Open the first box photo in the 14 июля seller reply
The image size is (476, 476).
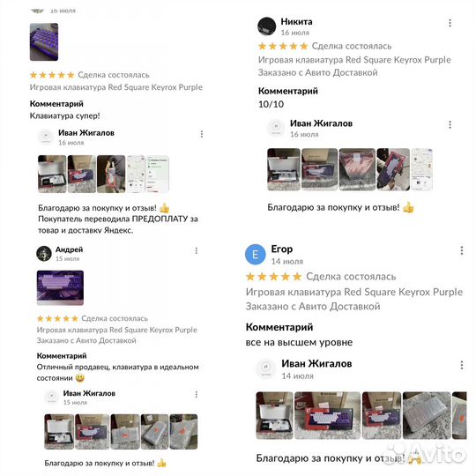[274, 415]
